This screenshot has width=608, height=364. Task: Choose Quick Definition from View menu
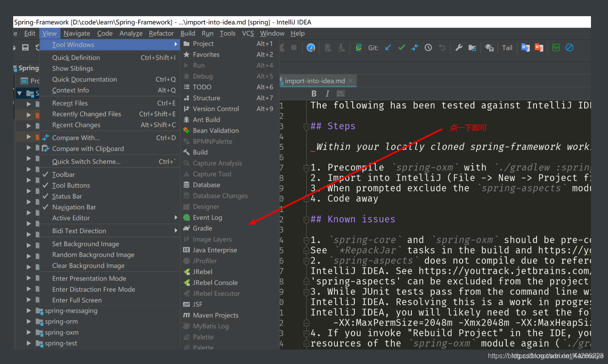110,57
